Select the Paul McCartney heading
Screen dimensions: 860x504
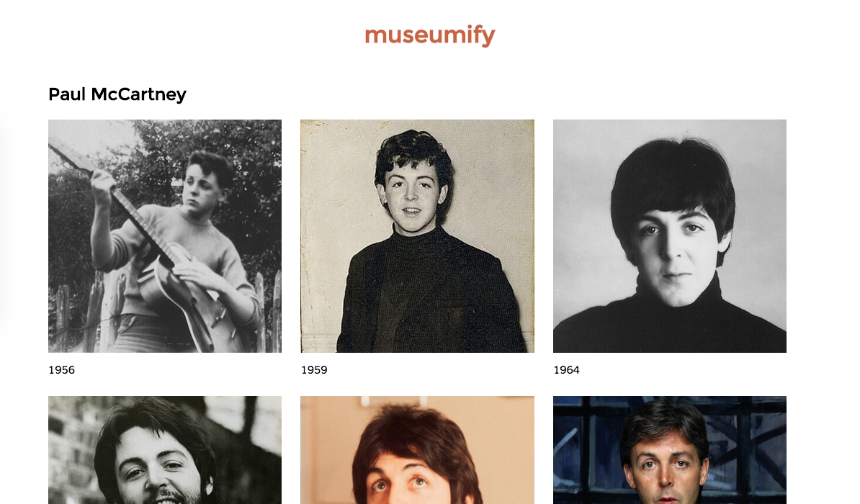117,94
